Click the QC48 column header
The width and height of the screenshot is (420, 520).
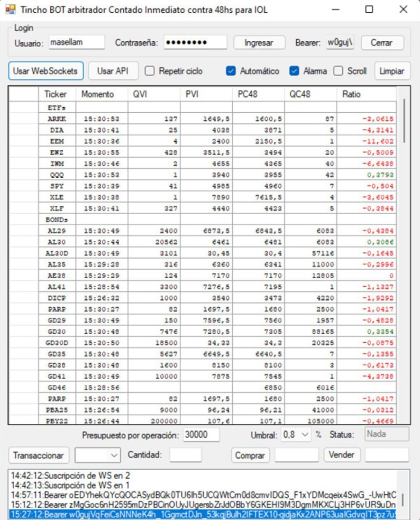click(x=310, y=94)
